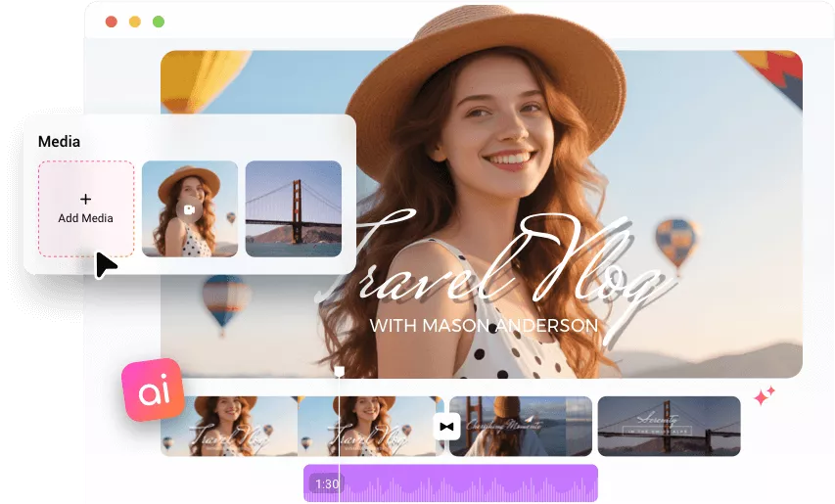The image size is (835, 504).
Task: Click the pink AI badge icon
Action: click(153, 389)
